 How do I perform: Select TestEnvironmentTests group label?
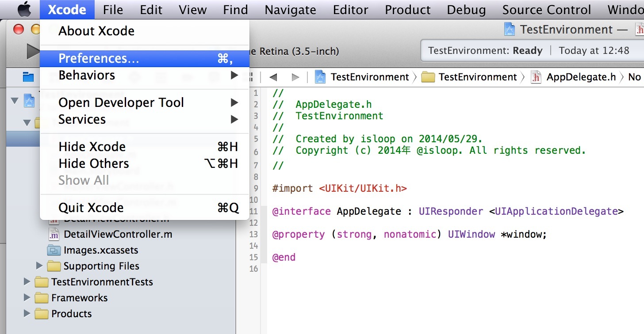coord(102,282)
